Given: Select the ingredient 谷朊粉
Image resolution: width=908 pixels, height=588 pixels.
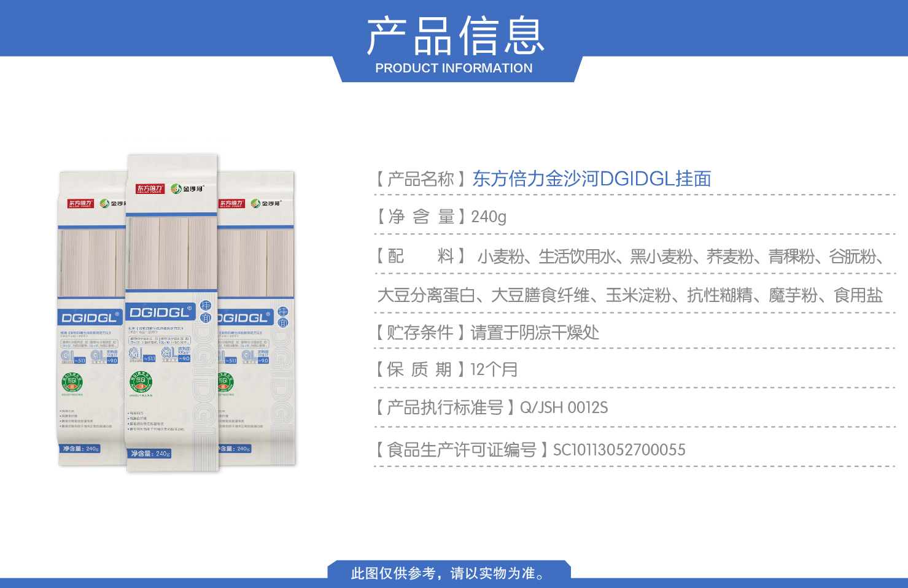Looking at the screenshot, I should pyautogui.click(x=853, y=257).
